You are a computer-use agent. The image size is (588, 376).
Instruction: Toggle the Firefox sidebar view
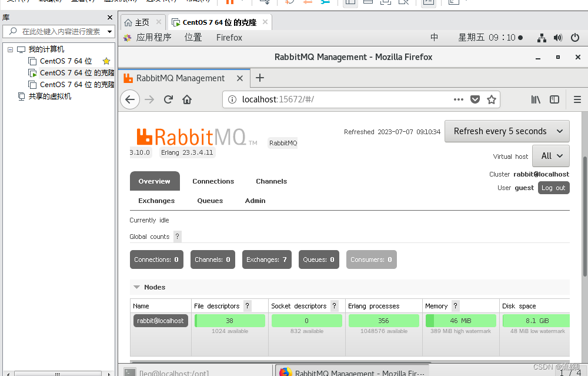[x=554, y=99]
